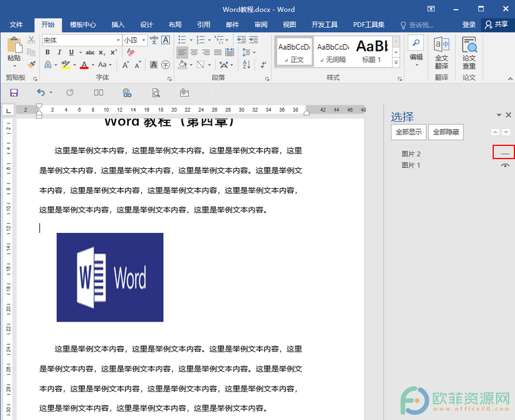
Task: Switch to the 插入 tab
Action: coord(118,25)
